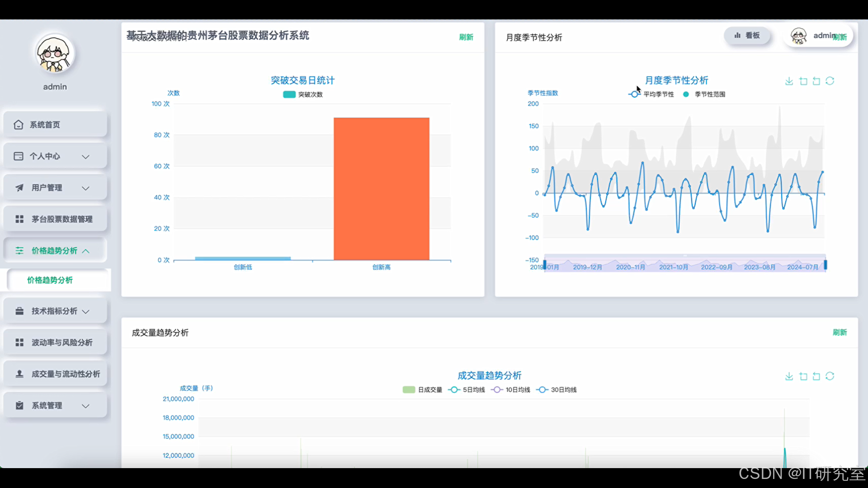This screenshot has height=488, width=868.
Task: Expand the 技术指标分析 chevron
Action: (85, 312)
